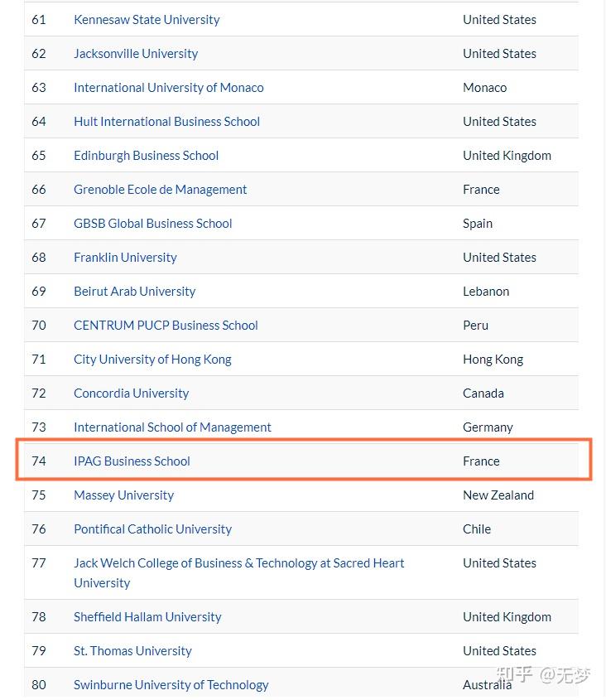Select Hult International Business School link

(166, 121)
